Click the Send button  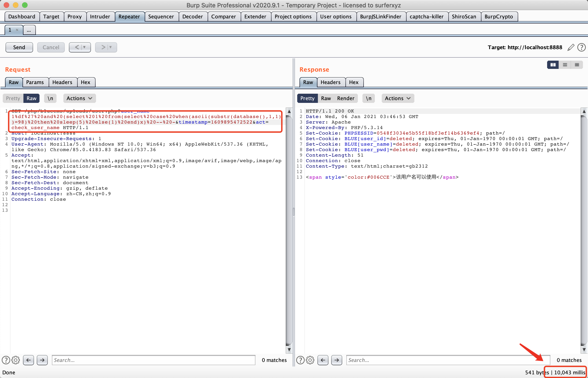tap(19, 47)
